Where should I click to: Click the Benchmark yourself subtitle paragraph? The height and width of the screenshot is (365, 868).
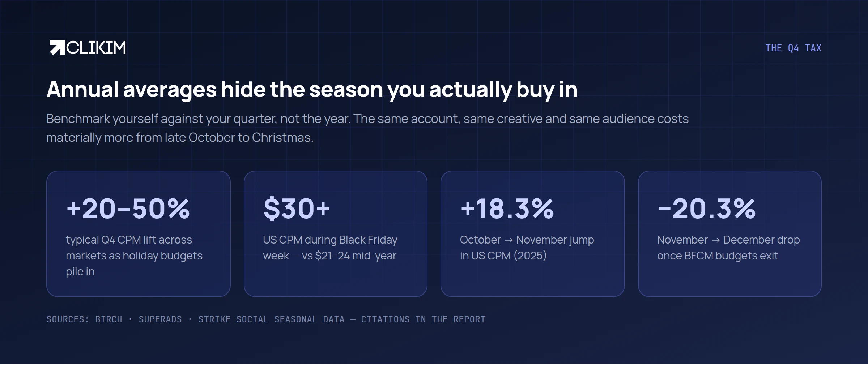coord(367,128)
